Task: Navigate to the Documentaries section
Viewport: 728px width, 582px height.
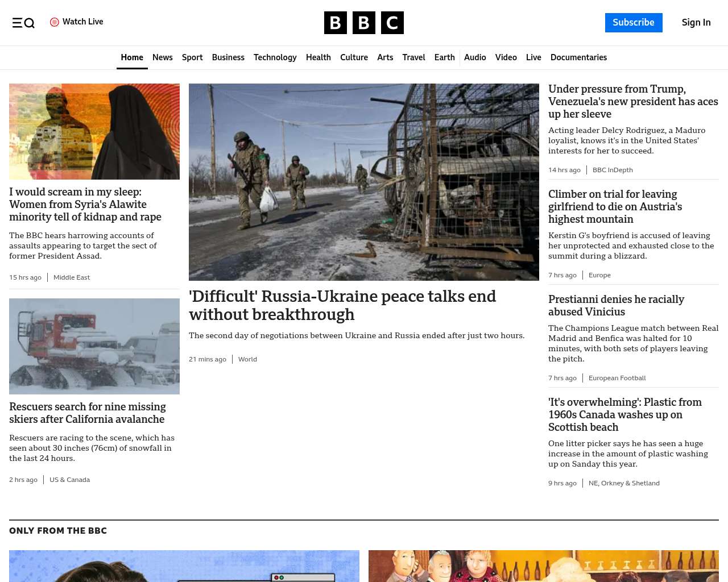Action: (x=578, y=57)
